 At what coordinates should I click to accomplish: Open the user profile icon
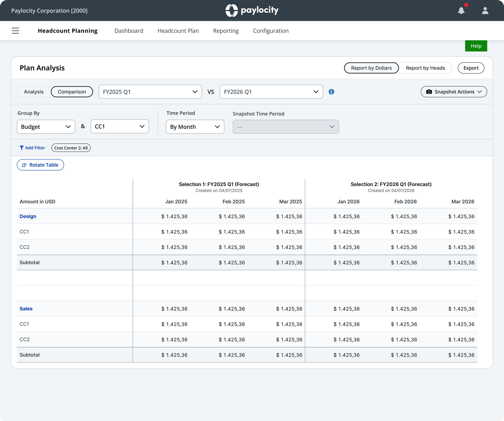[485, 10]
